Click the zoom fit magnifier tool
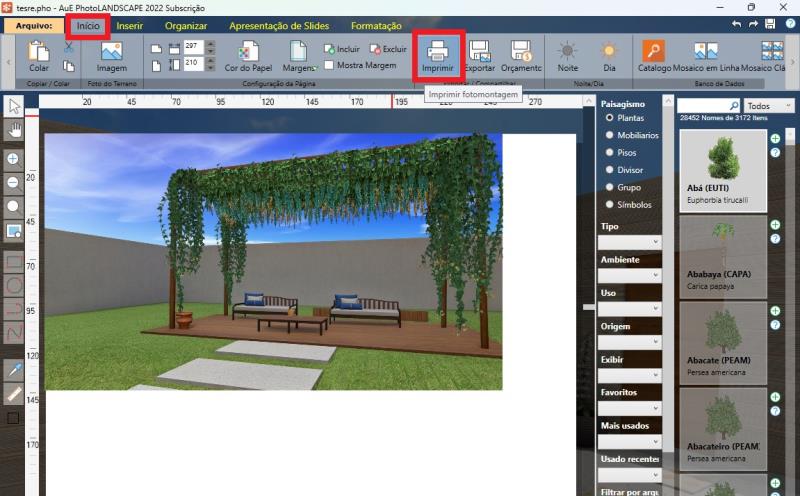 (x=14, y=207)
